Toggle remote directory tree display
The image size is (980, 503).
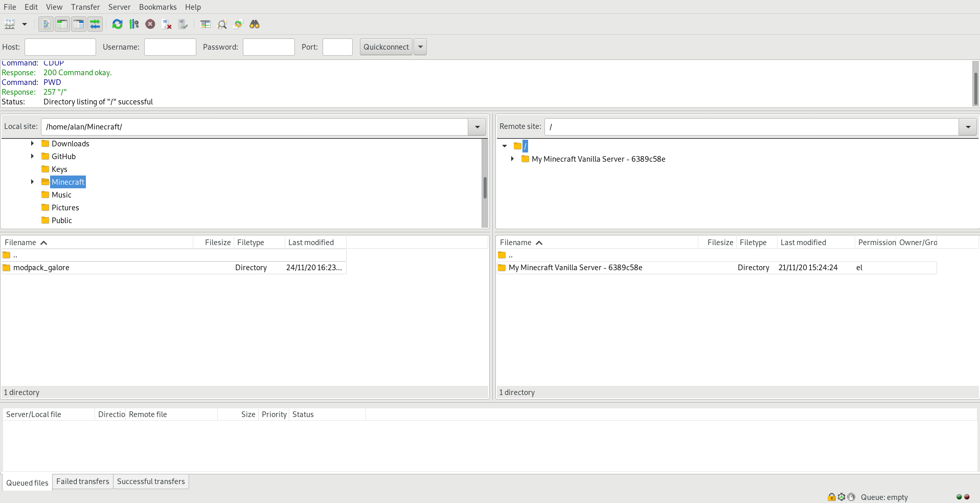[79, 24]
